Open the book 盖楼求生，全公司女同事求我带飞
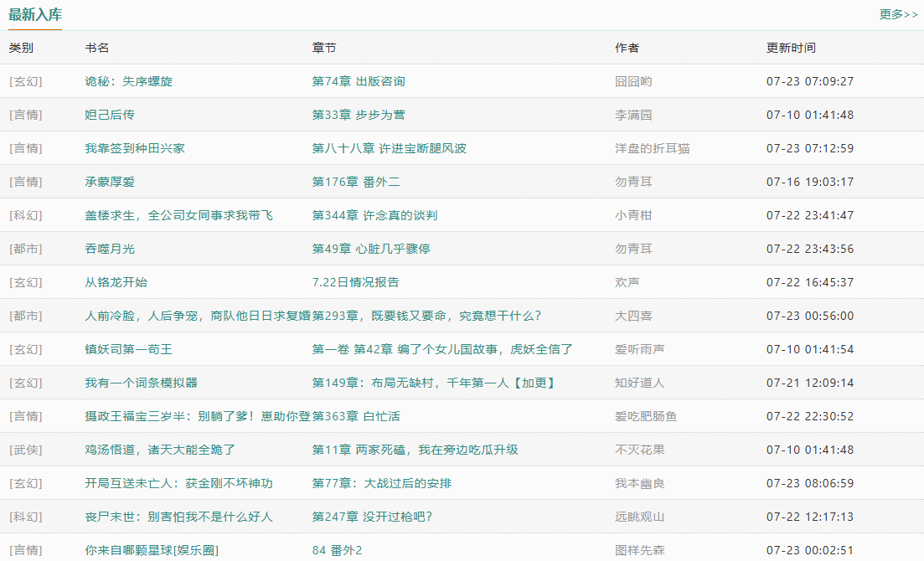Viewport: 924px width, 561px height. [x=178, y=216]
